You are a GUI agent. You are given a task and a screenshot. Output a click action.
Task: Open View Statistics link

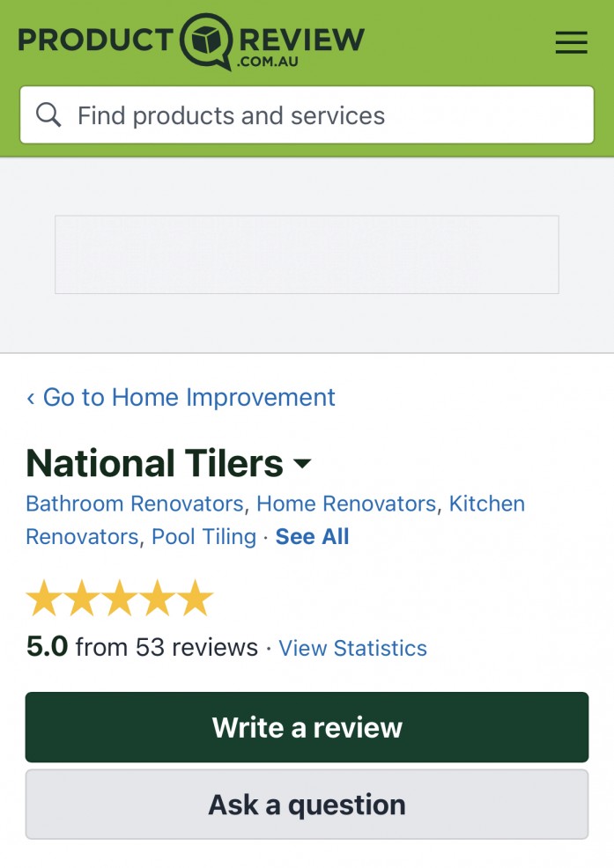352,648
